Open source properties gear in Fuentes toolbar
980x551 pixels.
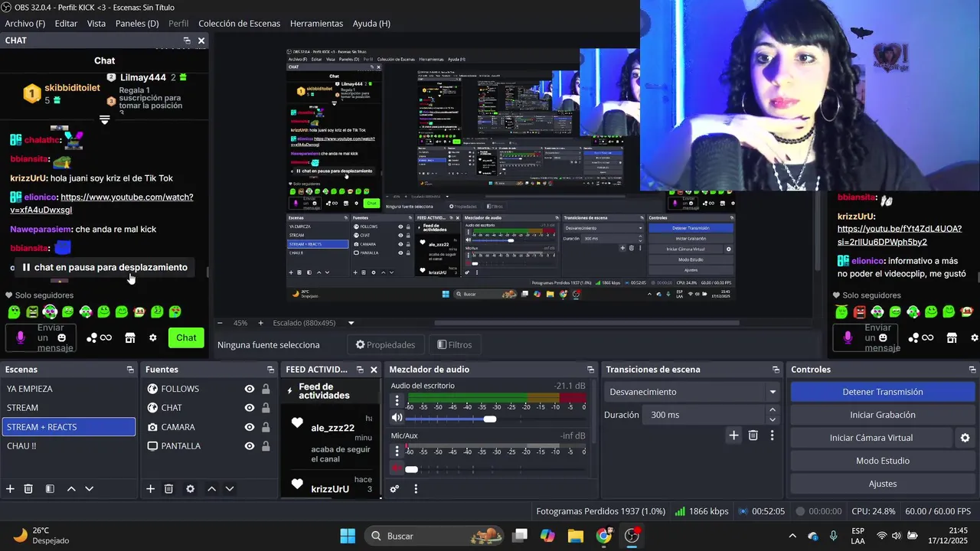[191, 489]
